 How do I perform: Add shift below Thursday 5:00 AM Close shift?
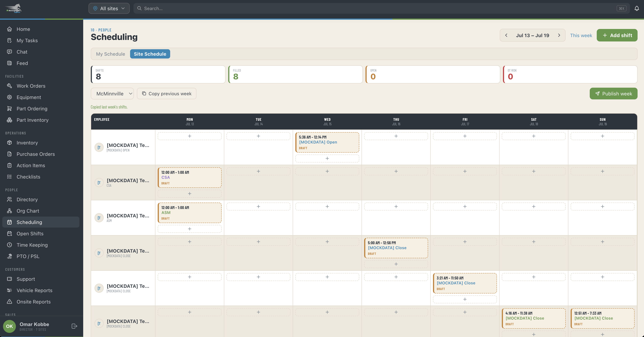point(396,264)
